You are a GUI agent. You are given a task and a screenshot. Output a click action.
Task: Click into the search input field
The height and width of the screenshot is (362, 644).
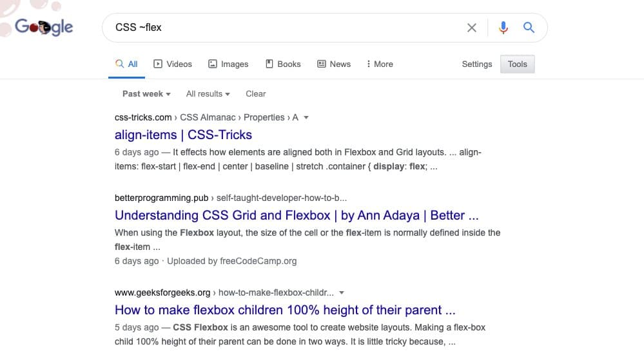(284, 28)
